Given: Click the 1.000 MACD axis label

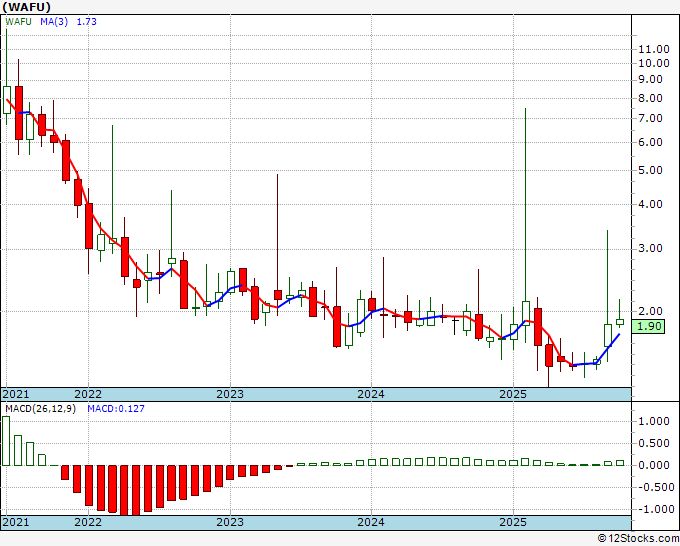Looking at the screenshot, I should (654, 422).
